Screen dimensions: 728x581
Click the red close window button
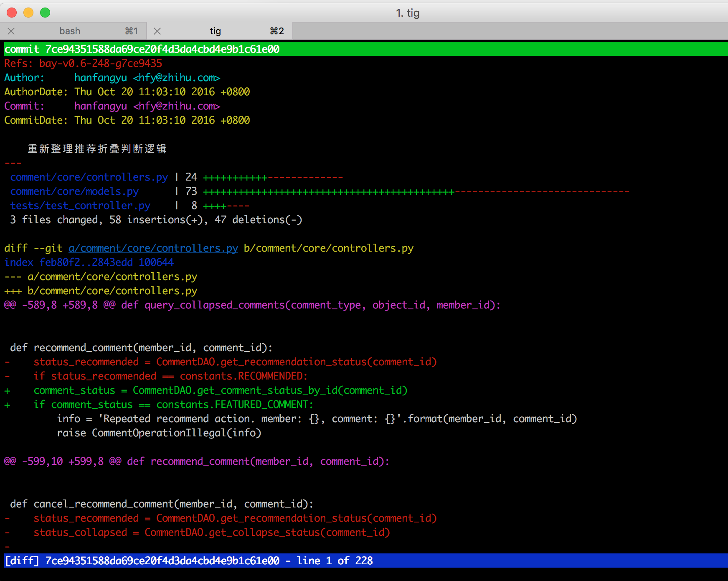pos(12,13)
